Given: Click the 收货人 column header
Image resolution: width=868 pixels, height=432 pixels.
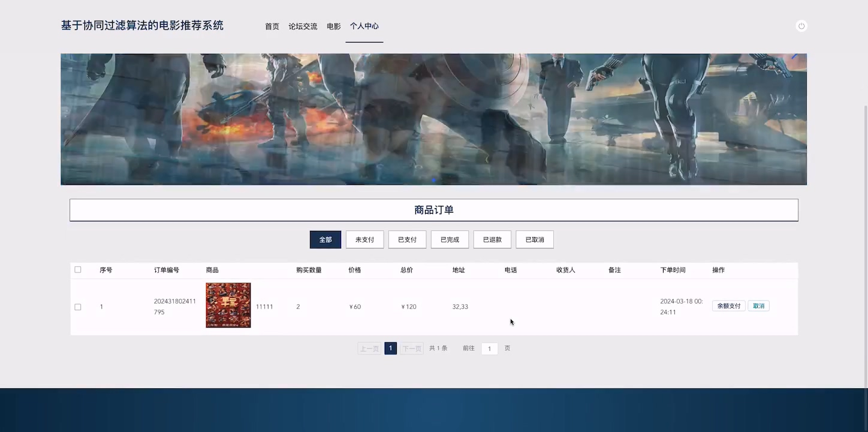Looking at the screenshot, I should 566,270.
